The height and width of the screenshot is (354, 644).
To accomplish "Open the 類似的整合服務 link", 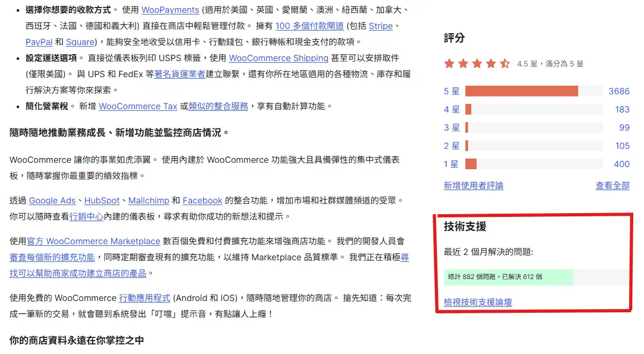I will pyautogui.click(x=218, y=106).
